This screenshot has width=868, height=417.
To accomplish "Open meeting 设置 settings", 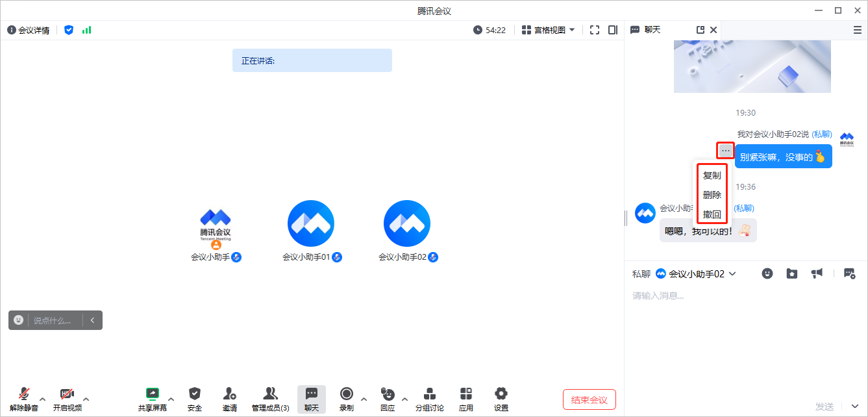I will pos(501,399).
